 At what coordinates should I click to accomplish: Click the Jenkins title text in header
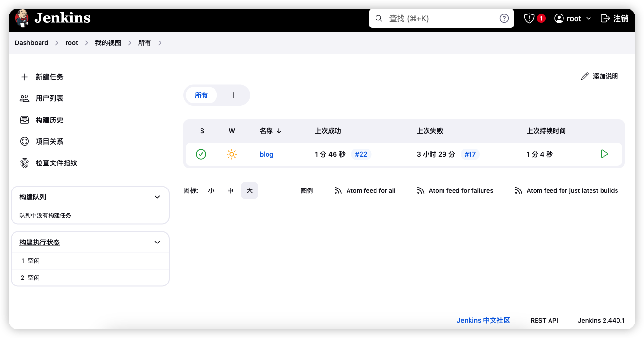tap(62, 18)
